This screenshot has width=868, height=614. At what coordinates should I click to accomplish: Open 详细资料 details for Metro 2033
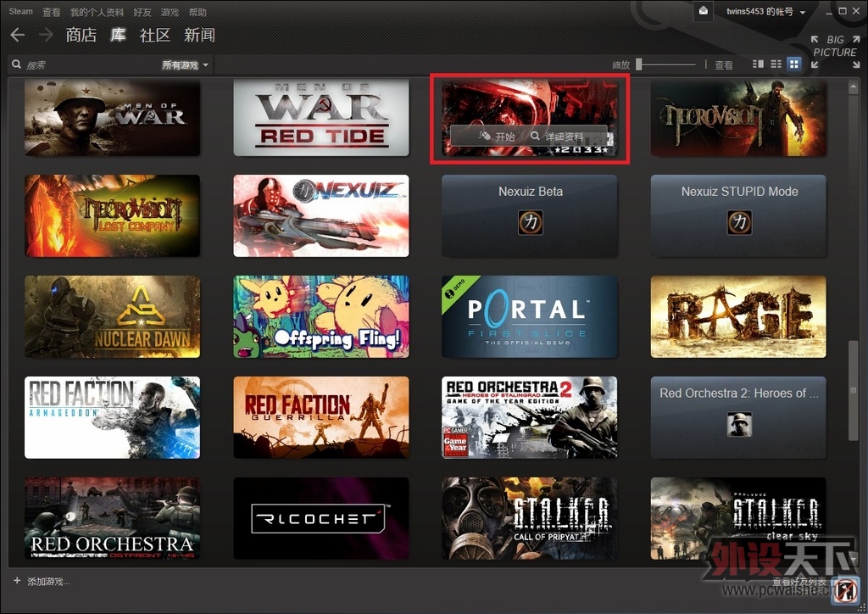click(557, 137)
